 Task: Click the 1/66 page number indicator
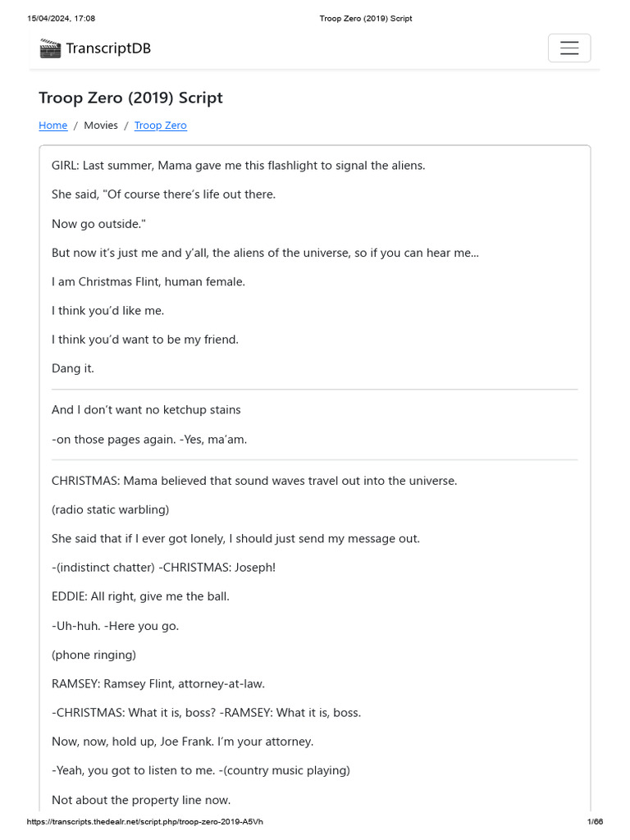click(x=595, y=822)
